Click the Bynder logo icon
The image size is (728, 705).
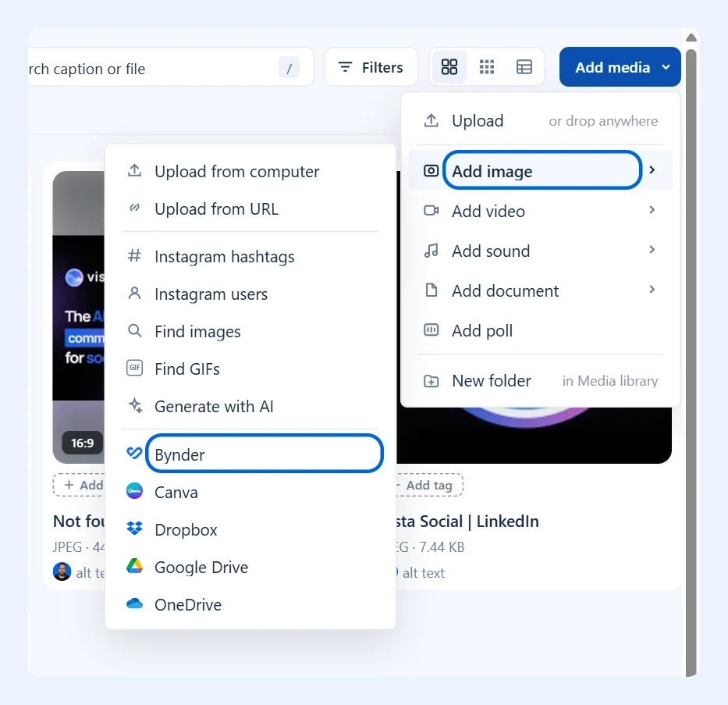(134, 452)
